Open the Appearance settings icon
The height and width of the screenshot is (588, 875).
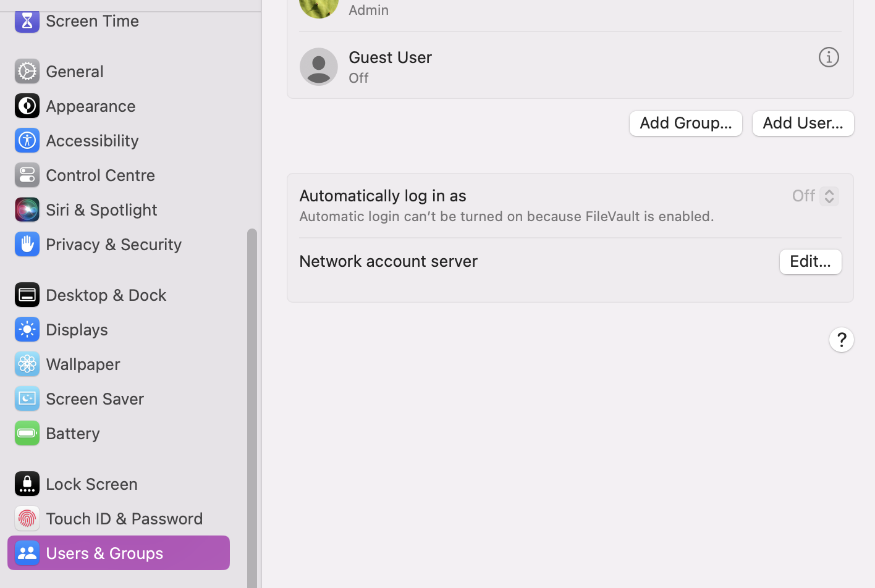27,106
